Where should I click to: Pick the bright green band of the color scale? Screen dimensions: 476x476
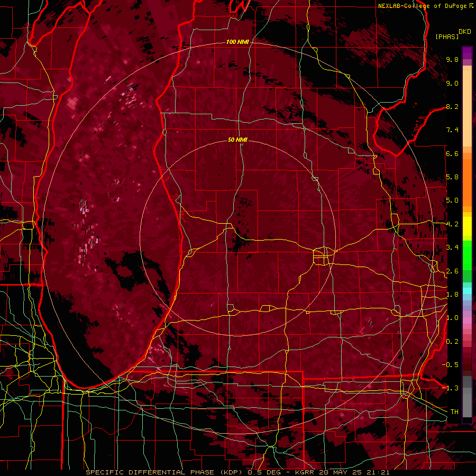pyautogui.click(x=467, y=255)
